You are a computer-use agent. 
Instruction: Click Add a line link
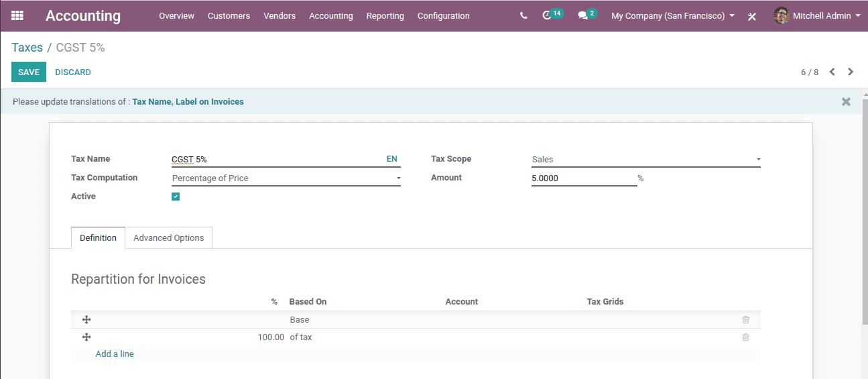pos(115,354)
